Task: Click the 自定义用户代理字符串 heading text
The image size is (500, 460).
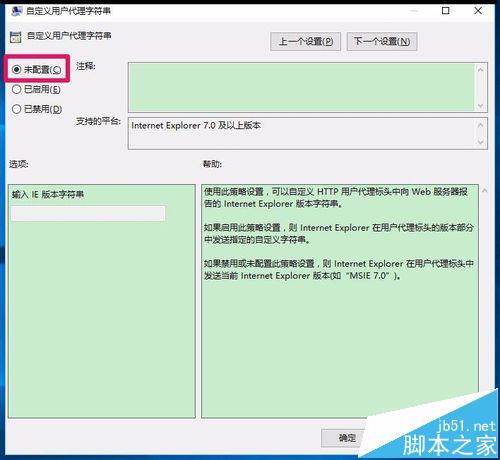Action: click(x=69, y=35)
